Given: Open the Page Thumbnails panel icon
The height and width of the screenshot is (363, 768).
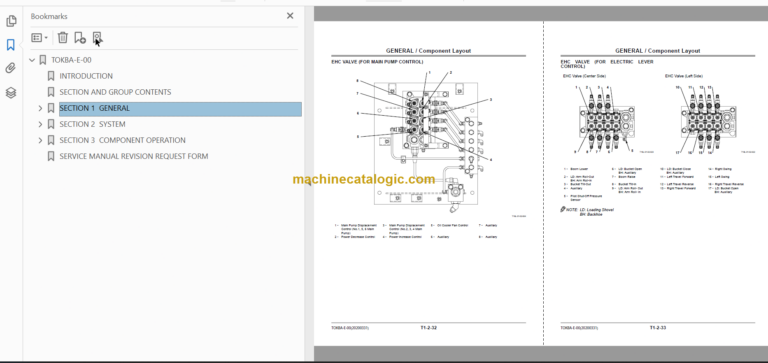Looking at the screenshot, I should point(11,21).
